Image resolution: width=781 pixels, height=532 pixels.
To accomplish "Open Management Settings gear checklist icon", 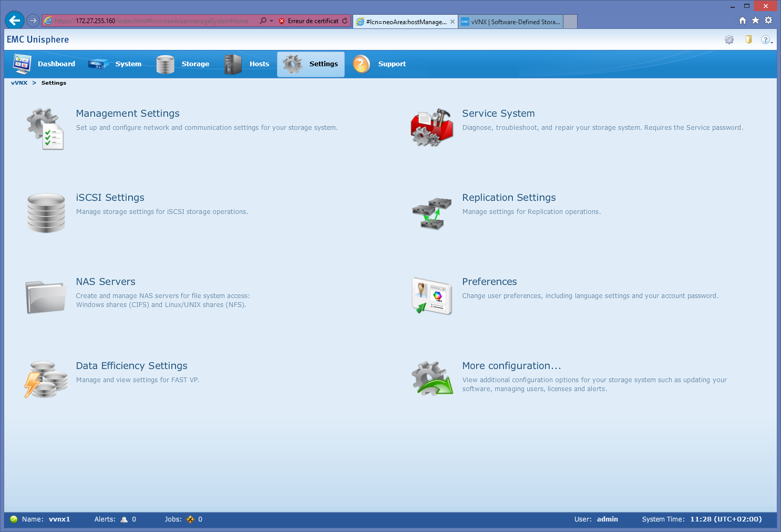I will pos(46,129).
